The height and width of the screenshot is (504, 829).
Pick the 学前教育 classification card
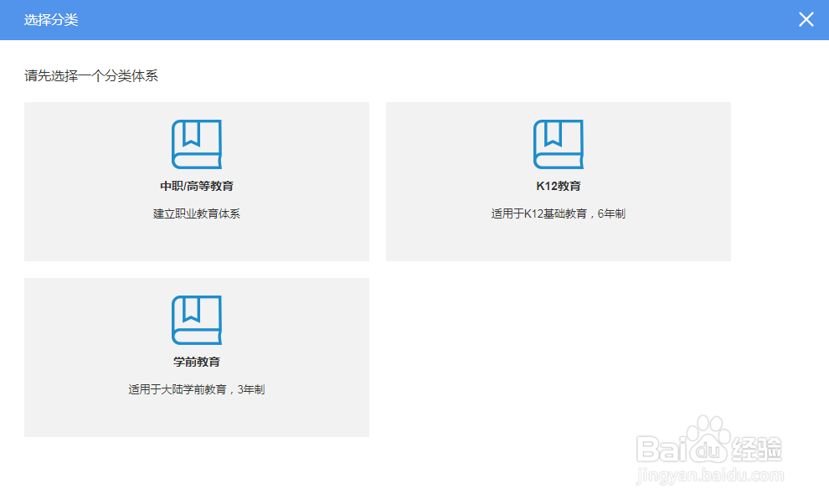pos(197,357)
